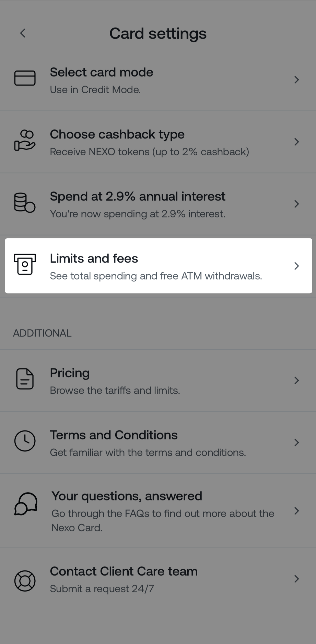Tap the ATM withdrawal icon
Viewport: 316px width, 644px height.
(x=25, y=264)
